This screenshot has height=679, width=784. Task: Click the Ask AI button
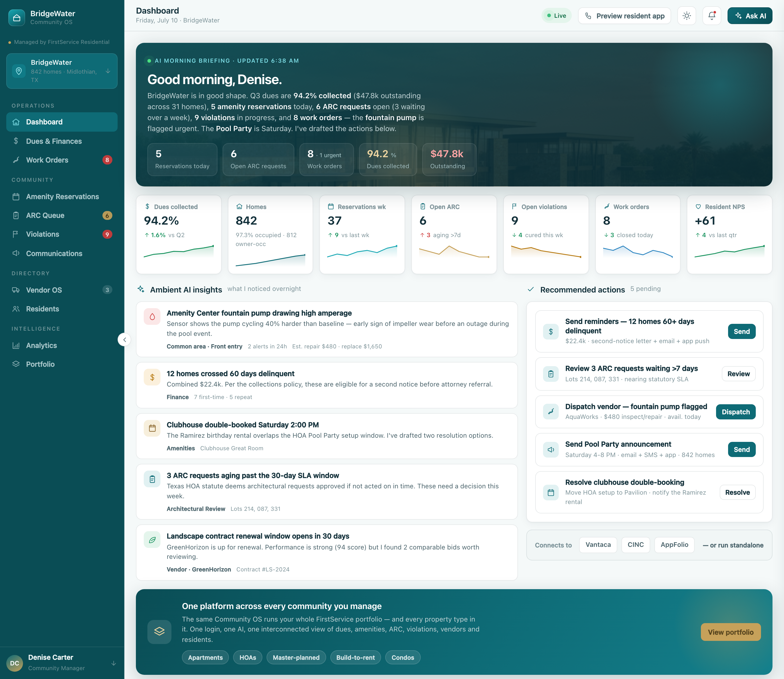click(750, 16)
